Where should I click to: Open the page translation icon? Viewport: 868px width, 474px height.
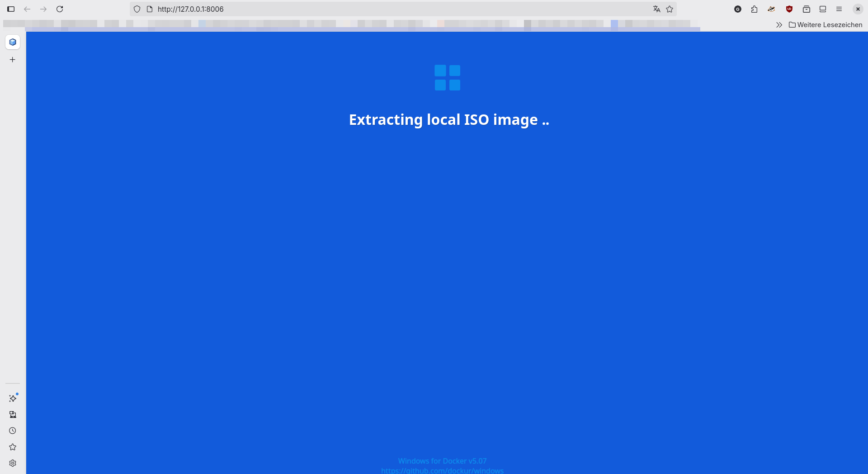click(656, 9)
